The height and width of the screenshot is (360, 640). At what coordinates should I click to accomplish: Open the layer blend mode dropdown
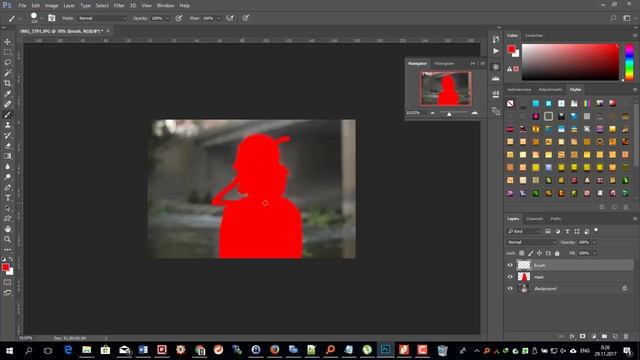coord(532,242)
